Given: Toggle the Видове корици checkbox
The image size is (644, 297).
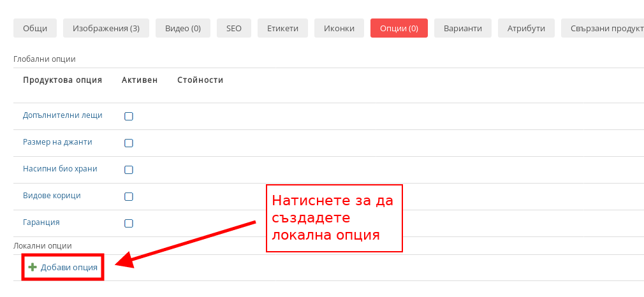Looking at the screenshot, I should tap(128, 196).
